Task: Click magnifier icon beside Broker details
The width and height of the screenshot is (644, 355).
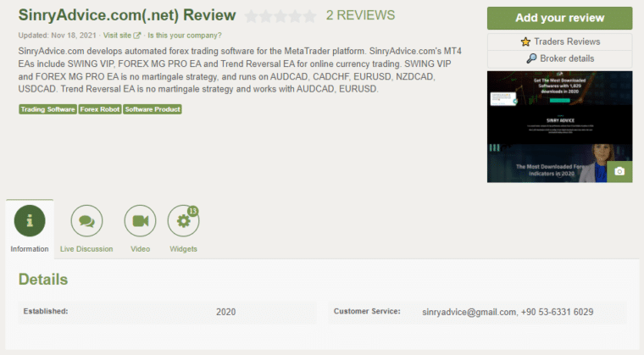Action: [531, 58]
